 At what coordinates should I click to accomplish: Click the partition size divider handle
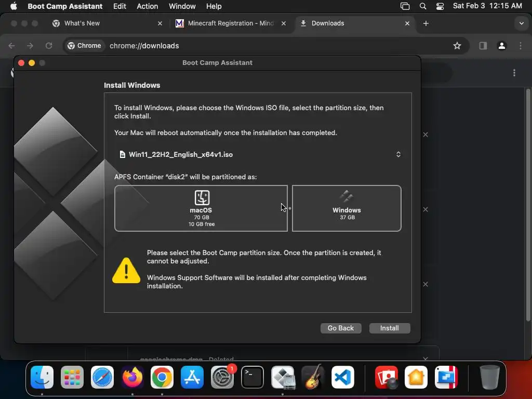(x=290, y=208)
